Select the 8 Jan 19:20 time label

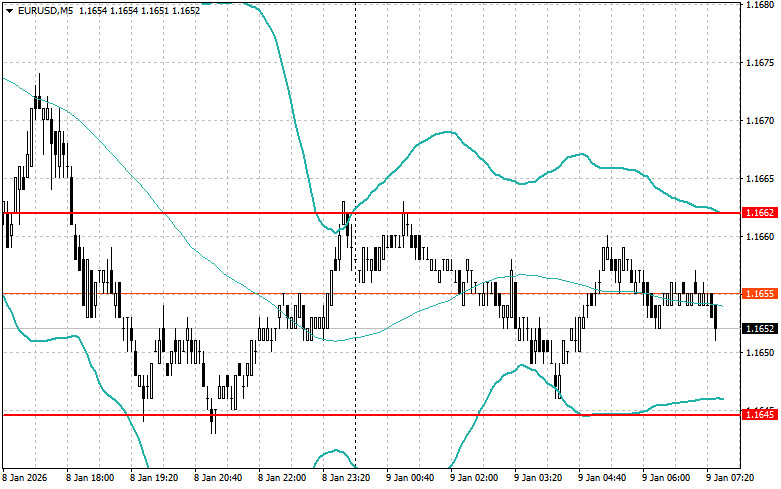pyautogui.click(x=154, y=478)
